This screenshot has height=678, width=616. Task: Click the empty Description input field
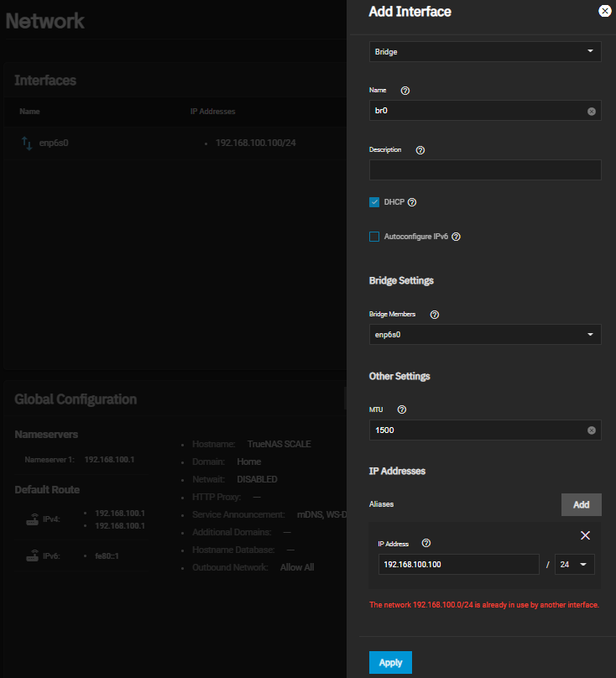pos(485,170)
